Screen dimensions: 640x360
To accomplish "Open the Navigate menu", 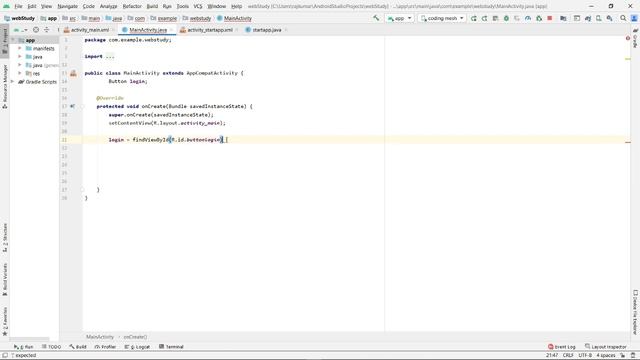I will click(67, 6).
